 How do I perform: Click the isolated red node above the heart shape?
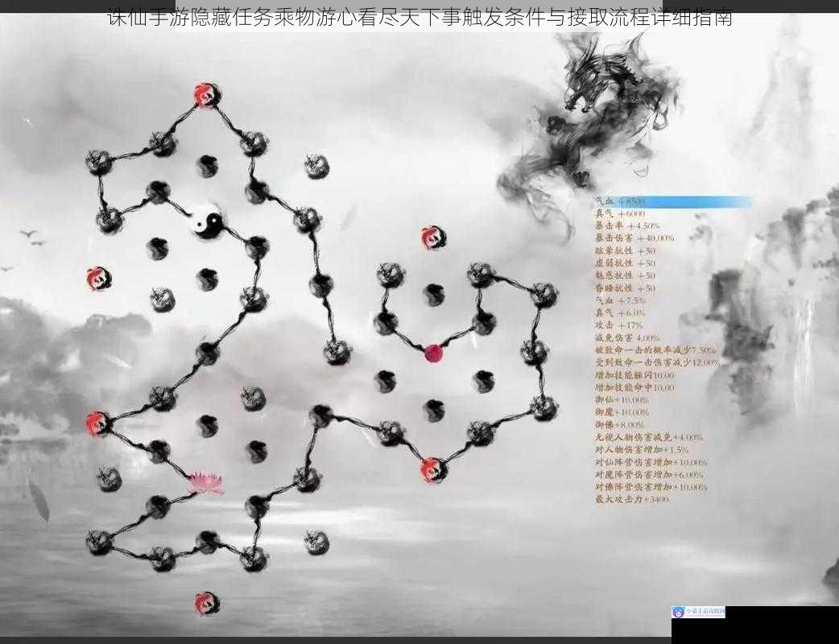pos(433,237)
